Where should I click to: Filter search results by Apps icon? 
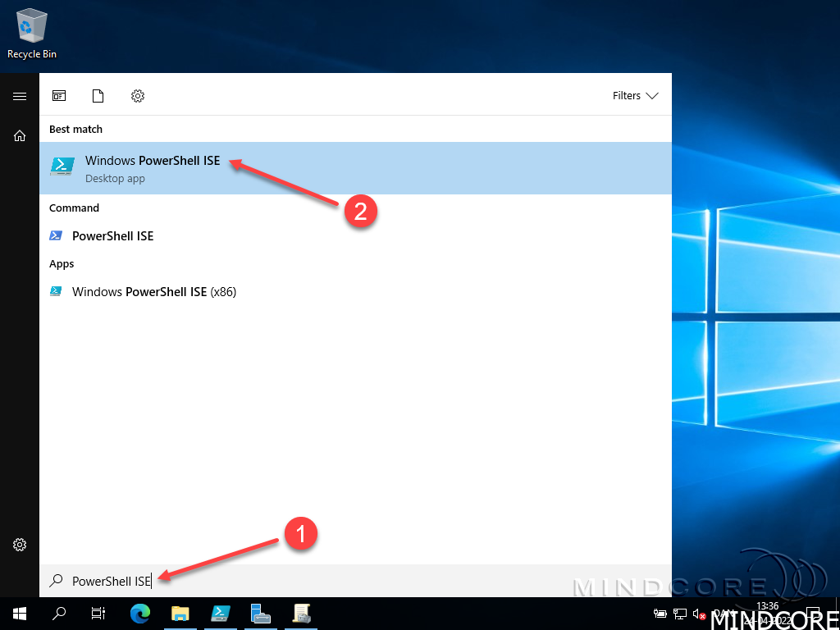[59, 96]
